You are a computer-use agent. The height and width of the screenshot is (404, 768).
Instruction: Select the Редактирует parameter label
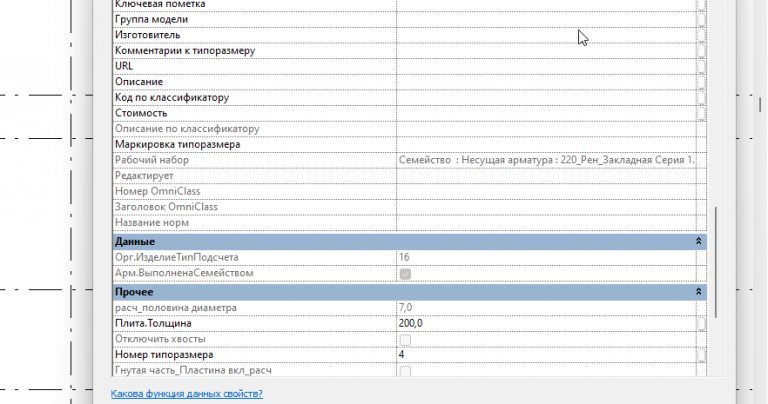[x=144, y=176]
